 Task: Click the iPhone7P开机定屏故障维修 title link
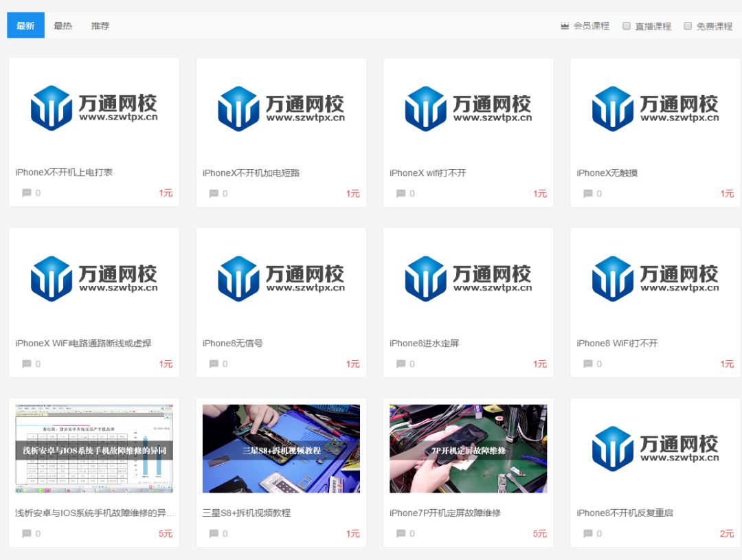pos(445,513)
